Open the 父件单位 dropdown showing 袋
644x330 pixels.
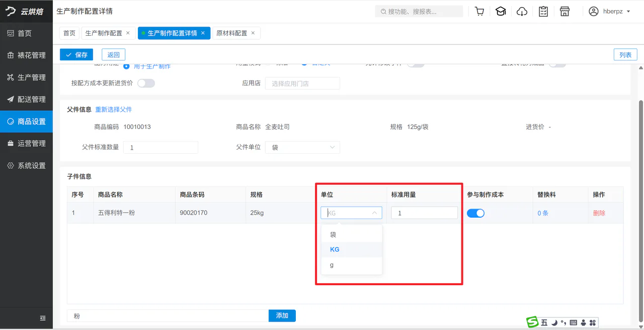point(302,147)
